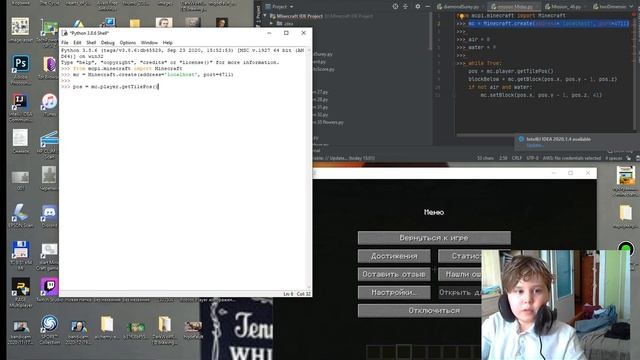
Task: Open the Options menu in Python Shell
Action: (127, 42)
